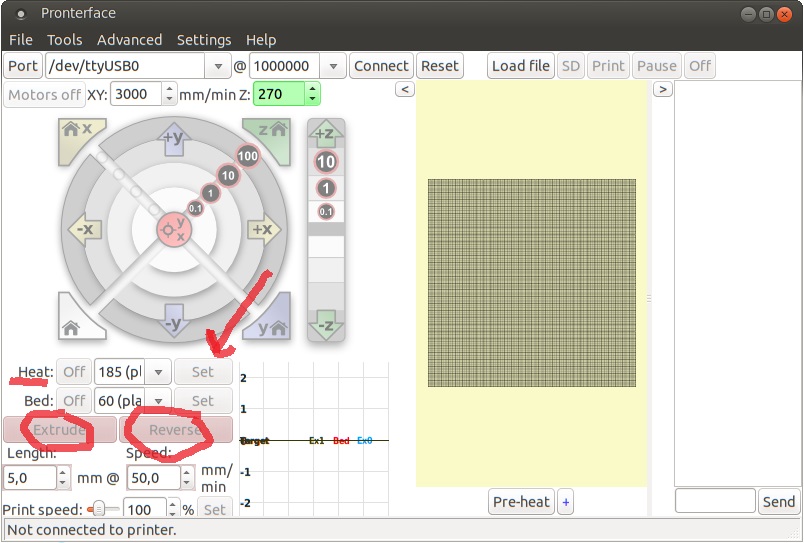Screen dimensions: 804x543
Task: Toggle log panel with > arrow
Action: pos(662,89)
